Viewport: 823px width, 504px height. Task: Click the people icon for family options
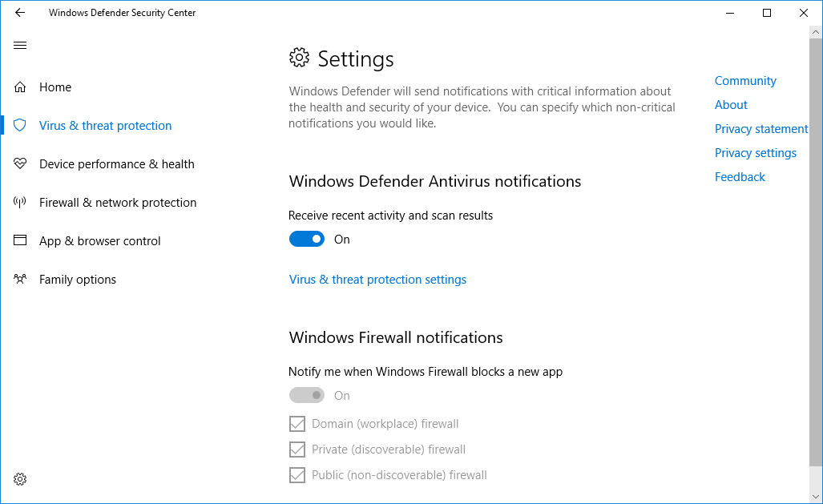(x=20, y=279)
